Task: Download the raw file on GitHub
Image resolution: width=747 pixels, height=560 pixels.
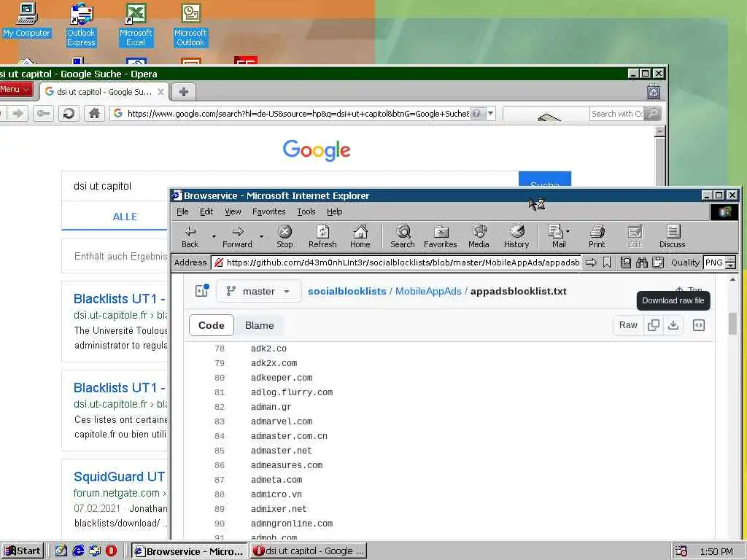Action: [x=673, y=325]
